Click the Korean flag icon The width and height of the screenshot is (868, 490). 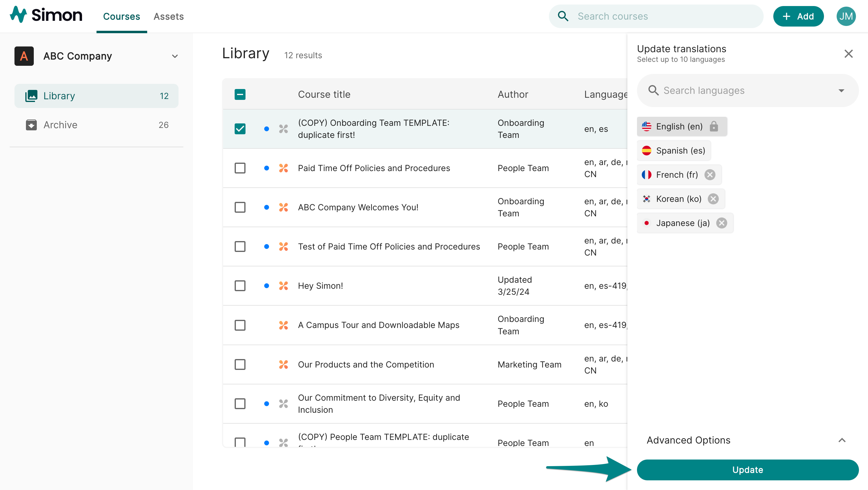click(x=646, y=199)
